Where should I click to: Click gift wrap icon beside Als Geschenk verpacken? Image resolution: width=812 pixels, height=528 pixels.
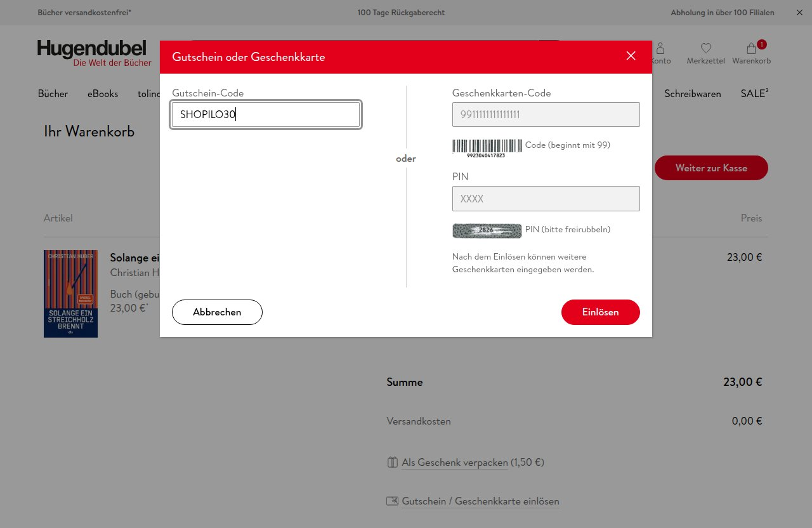tap(392, 463)
